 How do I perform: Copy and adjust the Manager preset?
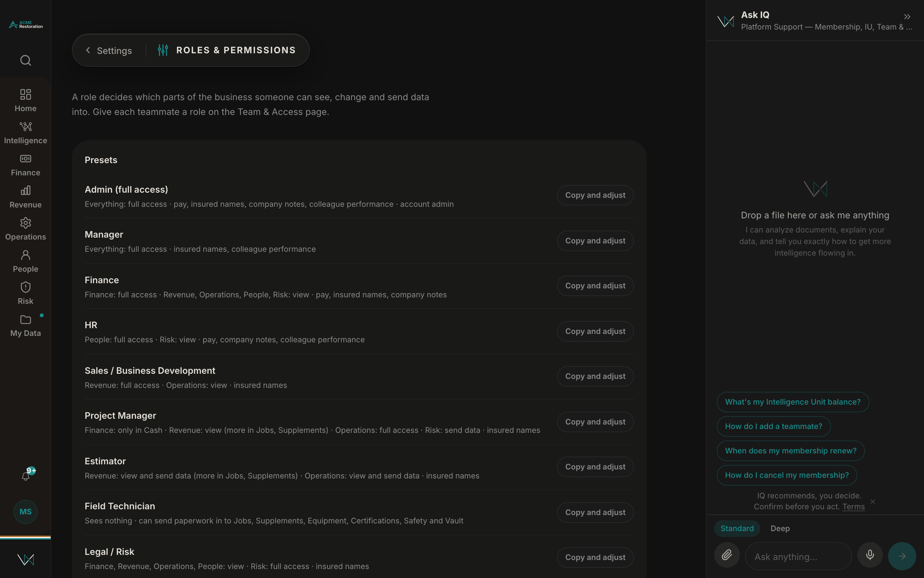coord(595,241)
